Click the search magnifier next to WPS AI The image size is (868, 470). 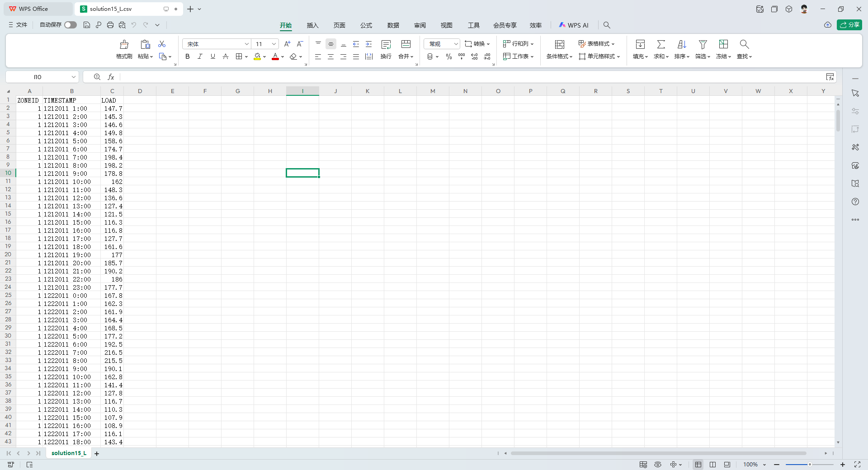click(607, 25)
